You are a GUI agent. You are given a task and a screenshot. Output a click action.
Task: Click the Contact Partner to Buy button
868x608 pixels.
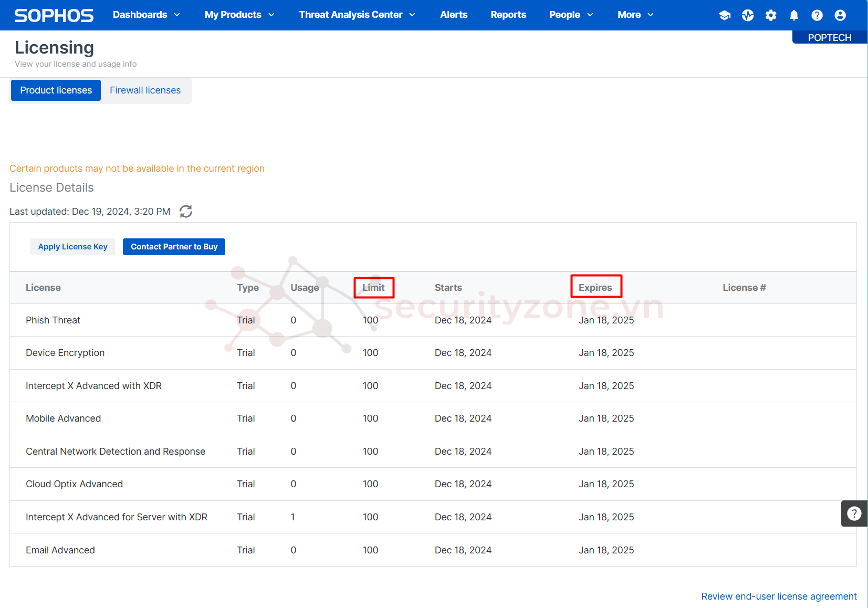(x=174, y=247)
